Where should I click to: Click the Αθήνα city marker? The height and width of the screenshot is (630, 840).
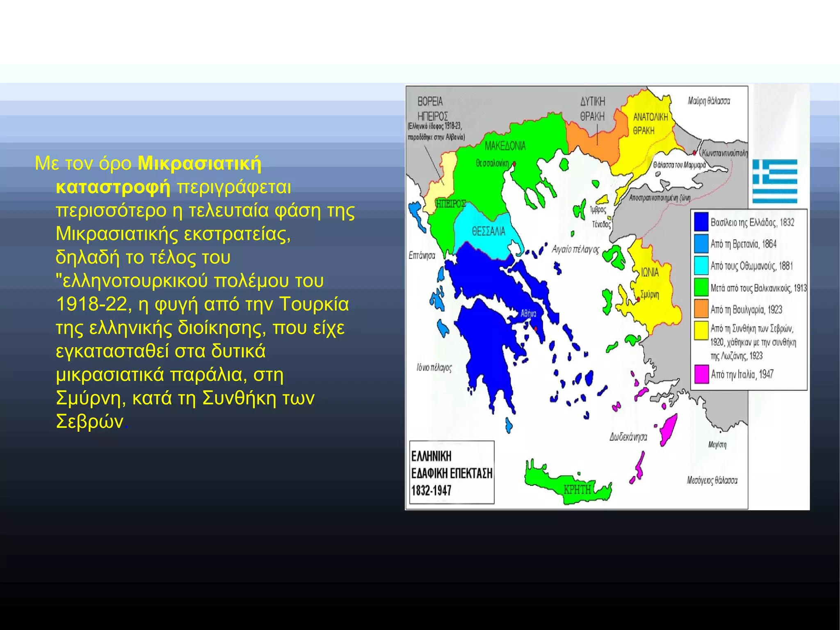pyautogui.click(x=536, y=329)
